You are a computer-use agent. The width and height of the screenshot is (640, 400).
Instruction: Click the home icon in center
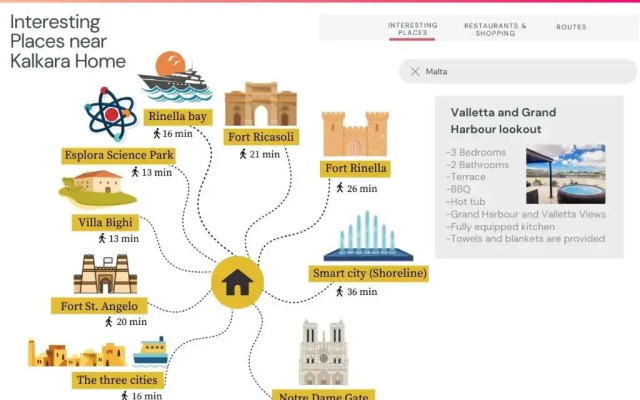pyautogui.click(x=237, y=283)
